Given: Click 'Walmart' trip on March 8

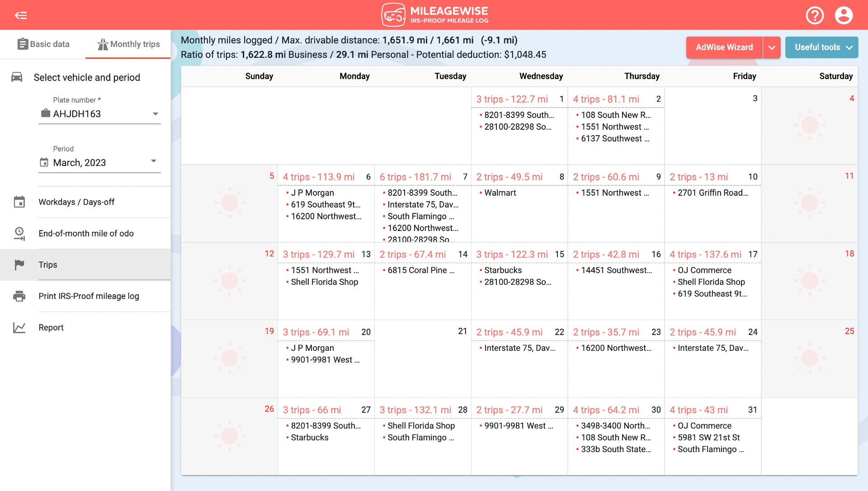Looking at the screenshot, I should pos(500,193).
